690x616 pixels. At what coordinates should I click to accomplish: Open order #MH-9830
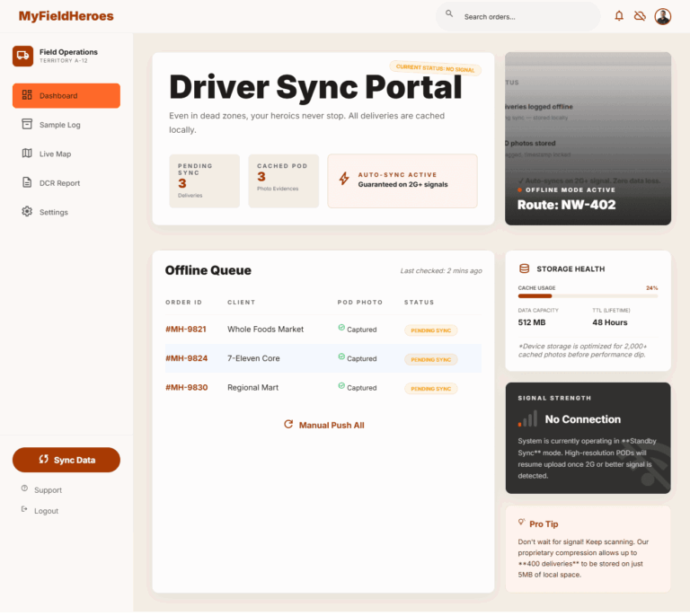tap(186, 387)
